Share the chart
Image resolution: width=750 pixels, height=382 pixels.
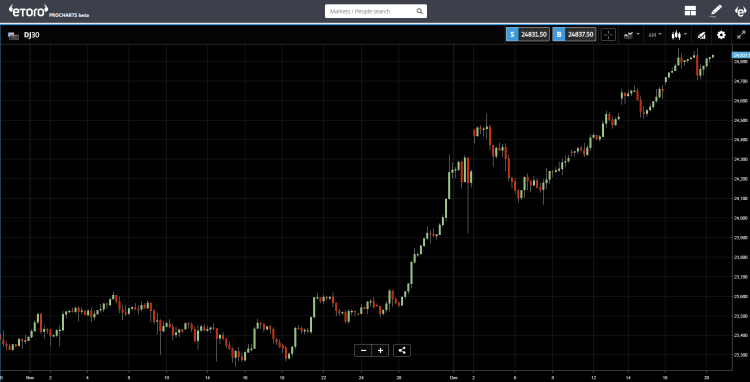coord(402,350)
